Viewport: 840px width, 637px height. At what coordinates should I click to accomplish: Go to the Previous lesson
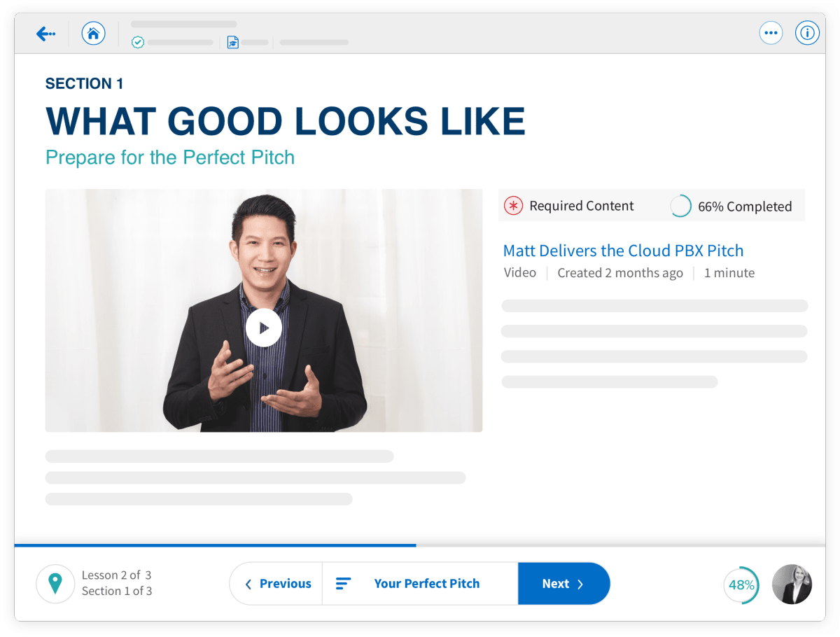[277, 583]
